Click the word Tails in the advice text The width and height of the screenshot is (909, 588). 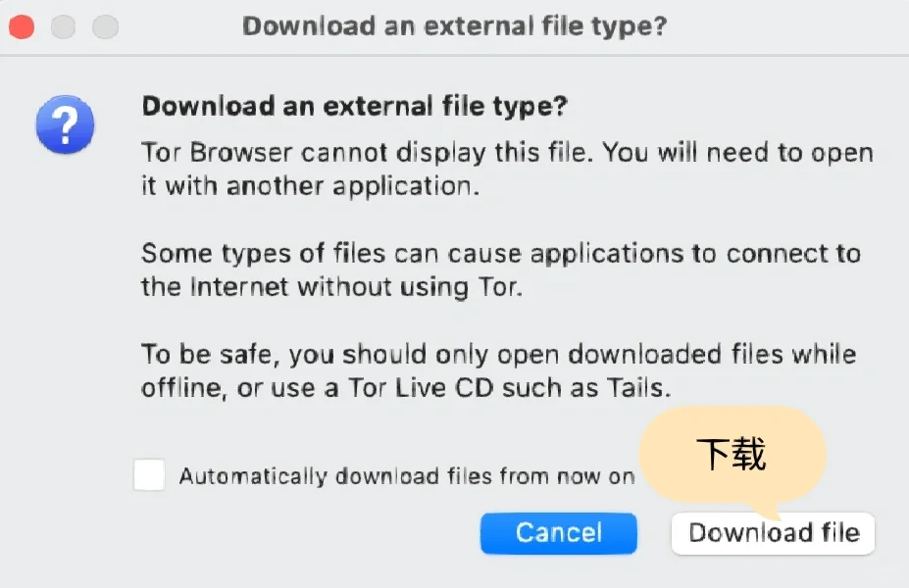[638, 387]
